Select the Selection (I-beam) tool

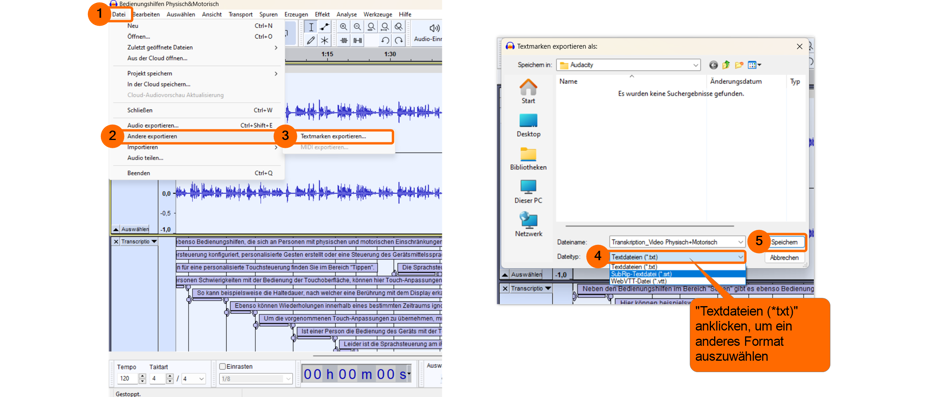pos(310,27)
